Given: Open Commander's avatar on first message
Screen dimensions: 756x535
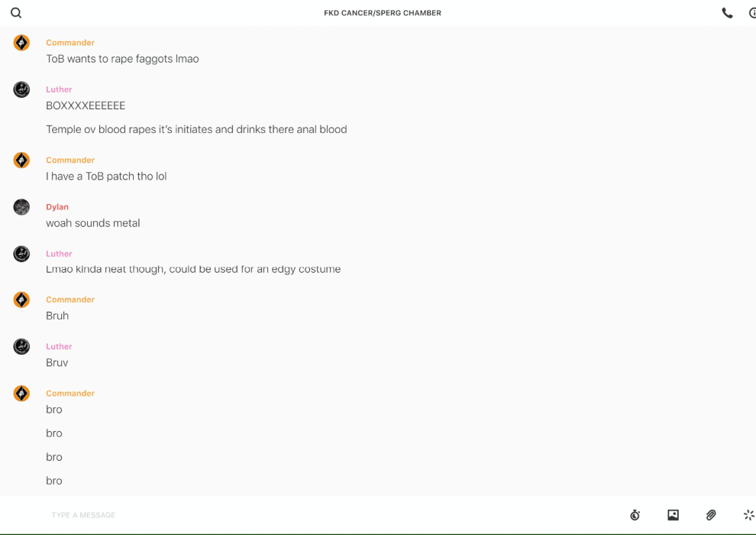Looking at the screenshot, I should pyautogui.click(x=21, y=43).
